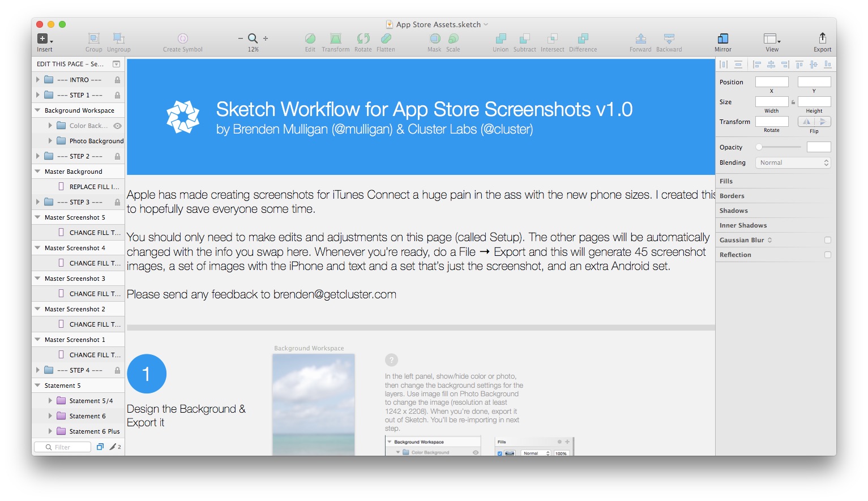Select CHANGE FILL under Master Screenshot 5
Screen dimensions: 868x501
pyautogui.click(x=78, y=233)
